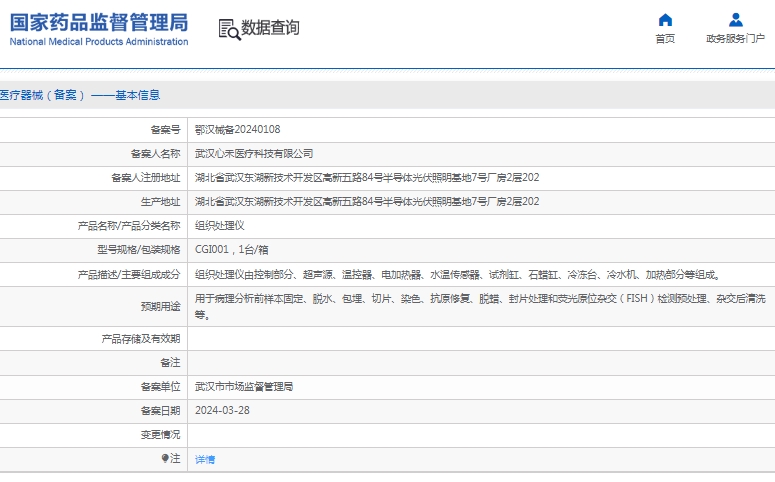The width and height of the screenshot is (775, 482).
Task: Select product name 组织处理仪
Action: coord(219,226)
